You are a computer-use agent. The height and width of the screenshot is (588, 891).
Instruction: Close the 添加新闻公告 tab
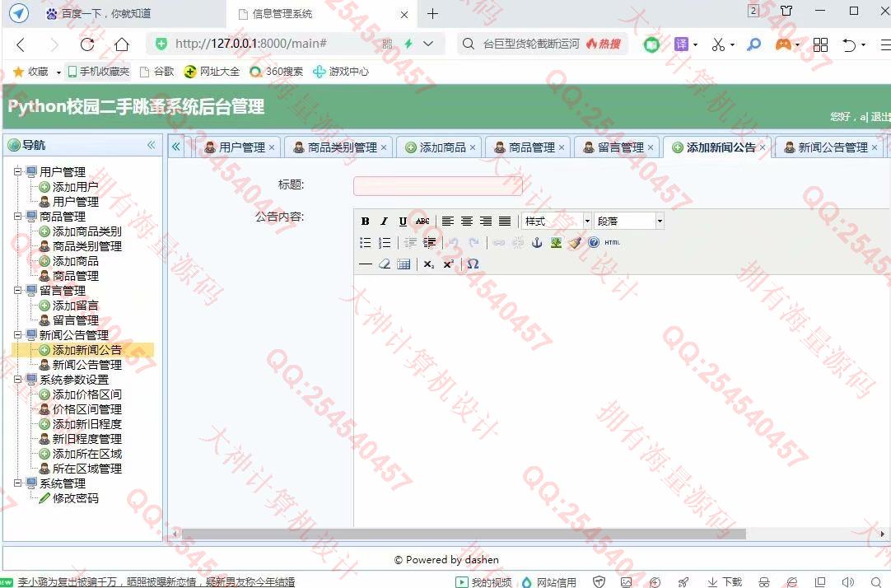tap(763, 147)
